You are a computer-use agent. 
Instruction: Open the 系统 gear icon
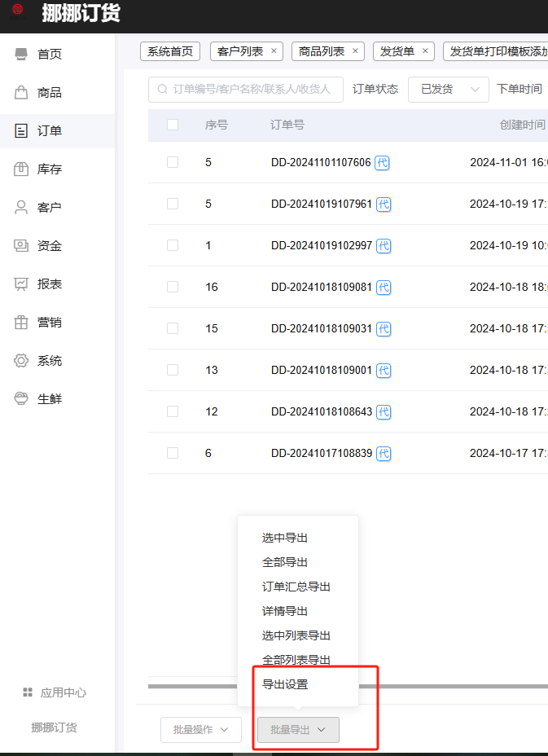point(21,361)
